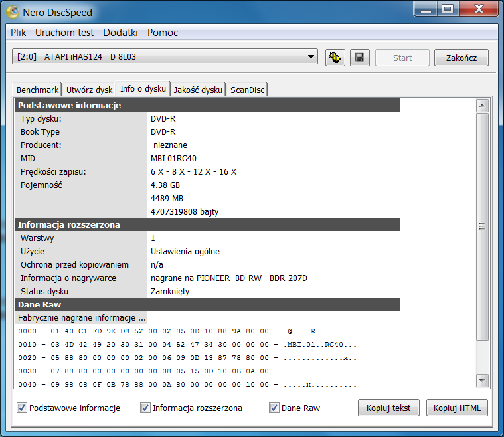Click the Book Type label
The height and width of the screenshot is (437, 504).
click(41, 132)
